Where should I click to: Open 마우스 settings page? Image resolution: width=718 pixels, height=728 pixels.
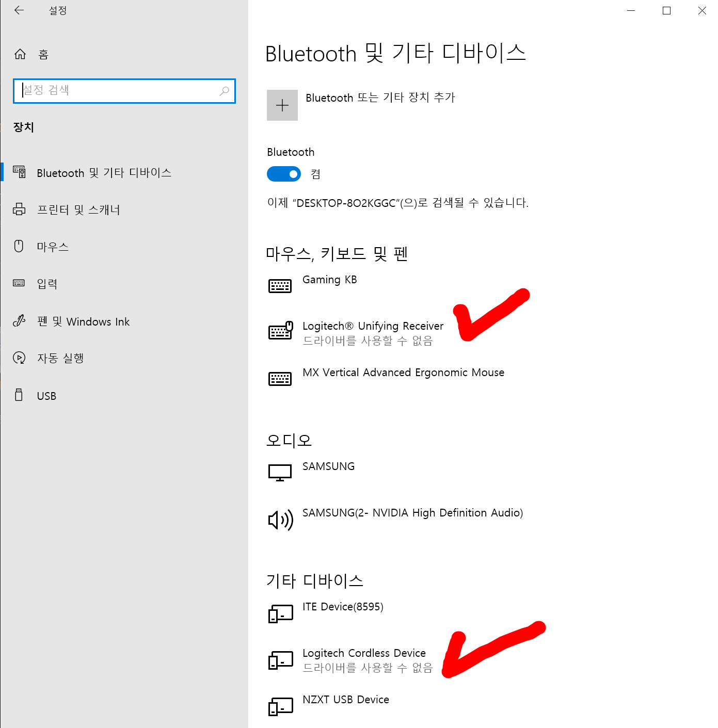(x=124, y=247)
